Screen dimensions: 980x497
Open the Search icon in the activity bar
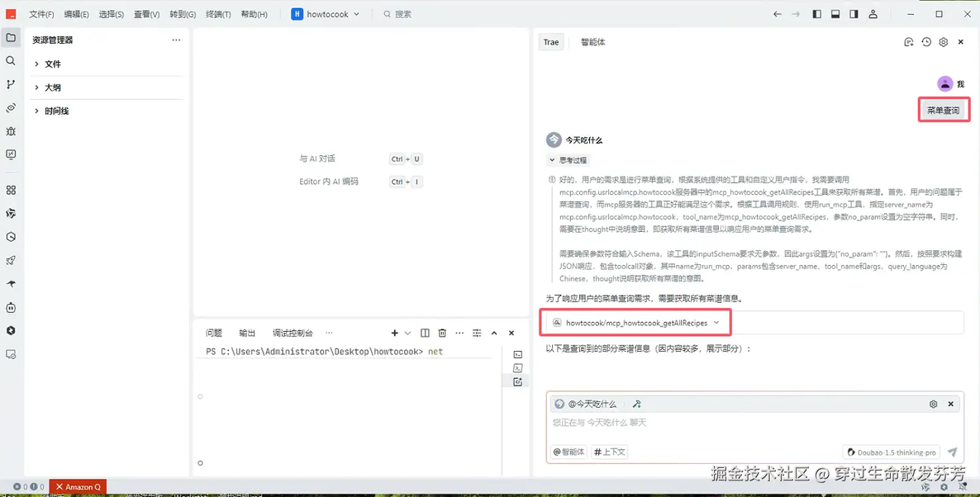pyautogui.click(x=11, y=60)
